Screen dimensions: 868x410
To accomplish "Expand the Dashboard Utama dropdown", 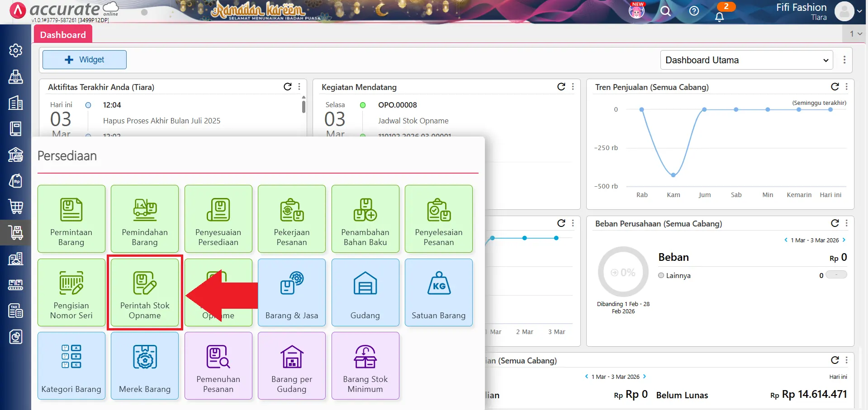I will [x=746, y=60].
